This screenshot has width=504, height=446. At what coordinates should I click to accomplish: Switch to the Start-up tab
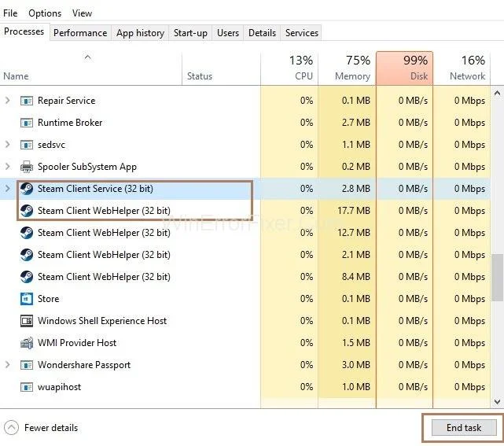point(190,33)
